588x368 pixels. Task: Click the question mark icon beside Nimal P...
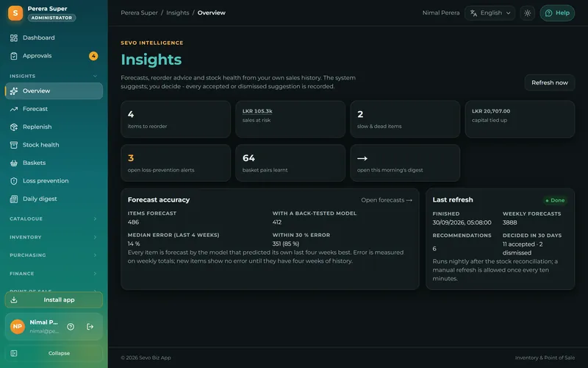(71, 327)
